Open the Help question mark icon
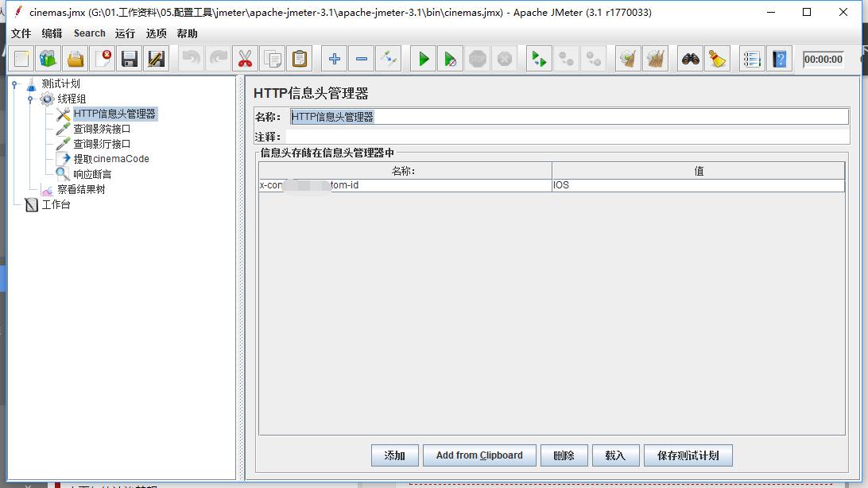 (780, 59)
